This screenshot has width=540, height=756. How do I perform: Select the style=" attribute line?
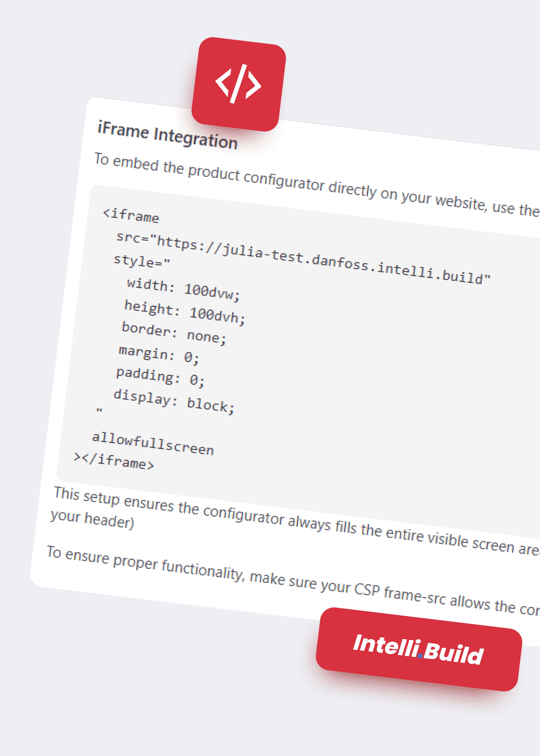point(142,261)
